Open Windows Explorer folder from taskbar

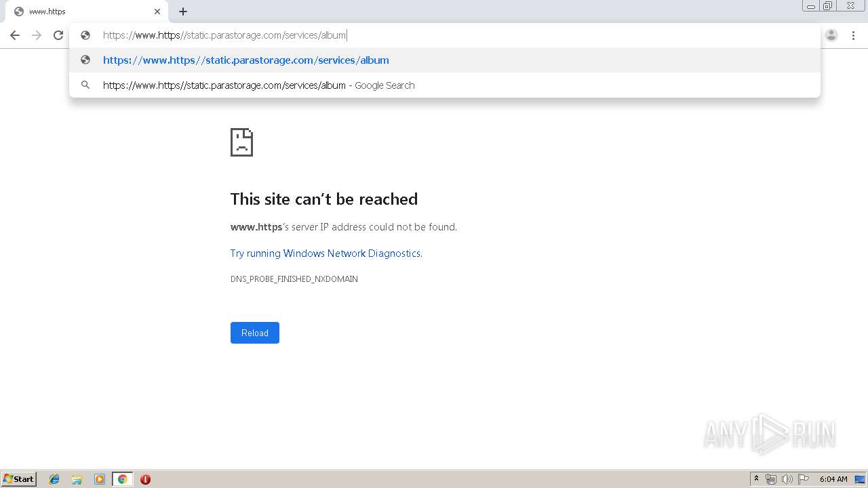coord(77,479)
